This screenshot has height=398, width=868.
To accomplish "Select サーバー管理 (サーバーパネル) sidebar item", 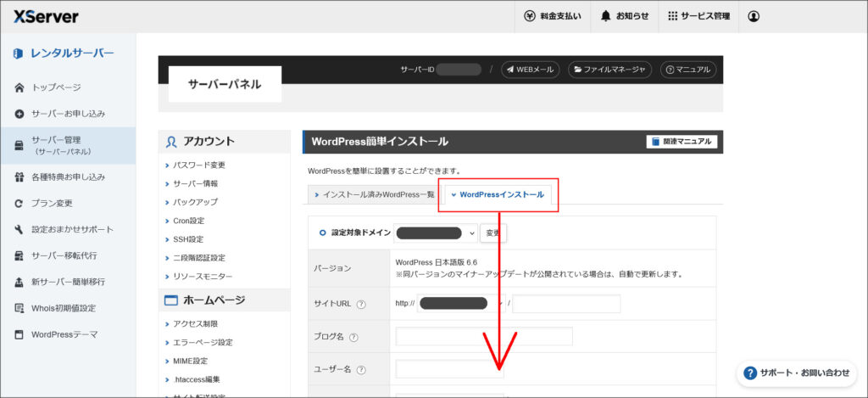I will click(x=68, y=145).
